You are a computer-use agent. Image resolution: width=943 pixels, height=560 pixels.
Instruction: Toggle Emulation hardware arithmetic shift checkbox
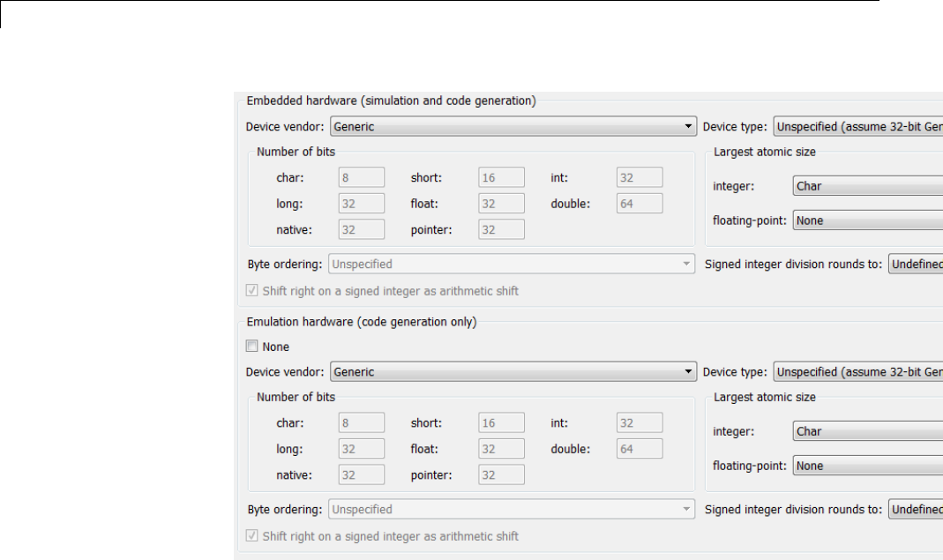pyautogui.click(x=252, y=536)
